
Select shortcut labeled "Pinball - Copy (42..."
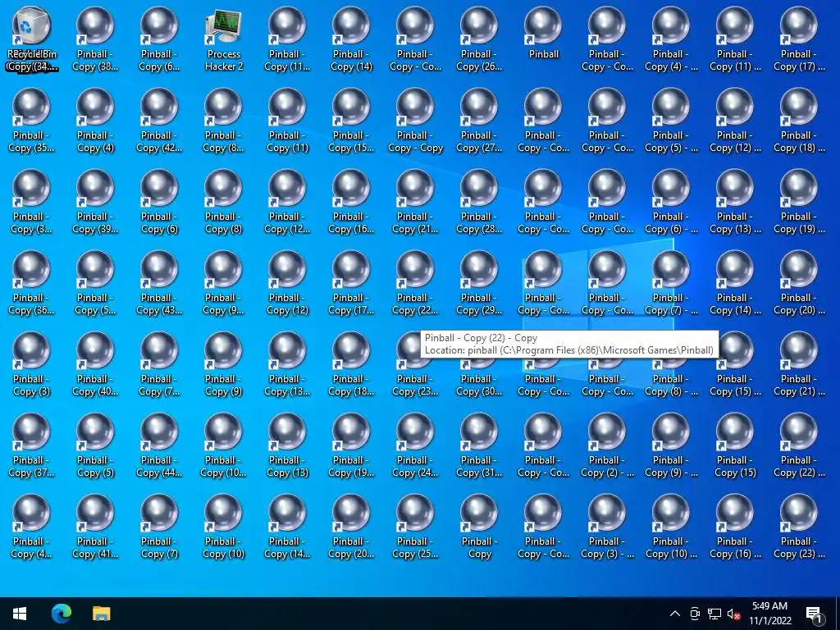click(159, 121)
